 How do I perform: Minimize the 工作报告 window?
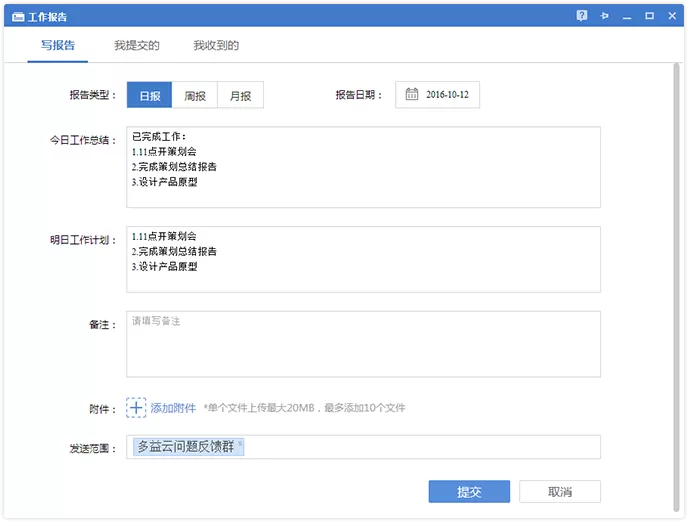coord(627,16)
